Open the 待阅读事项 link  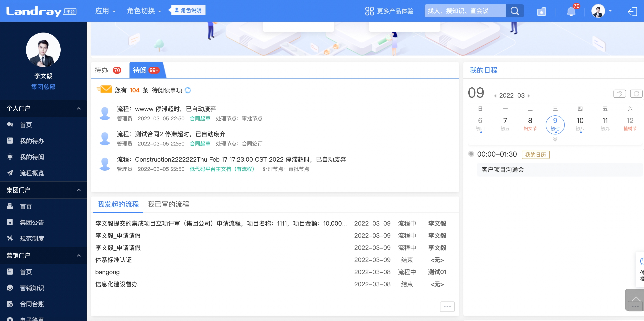[x=167, y=90]
